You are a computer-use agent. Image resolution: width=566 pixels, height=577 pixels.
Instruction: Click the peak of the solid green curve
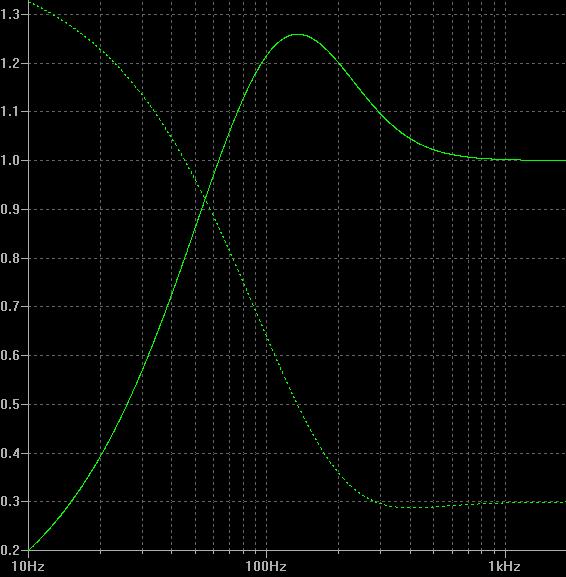point(298,35)
